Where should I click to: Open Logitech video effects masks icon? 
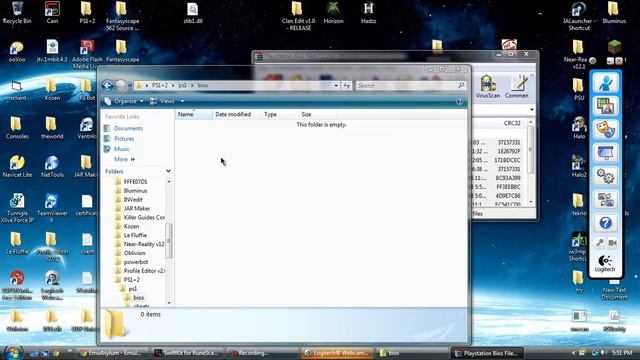click(x=606, y=130)
